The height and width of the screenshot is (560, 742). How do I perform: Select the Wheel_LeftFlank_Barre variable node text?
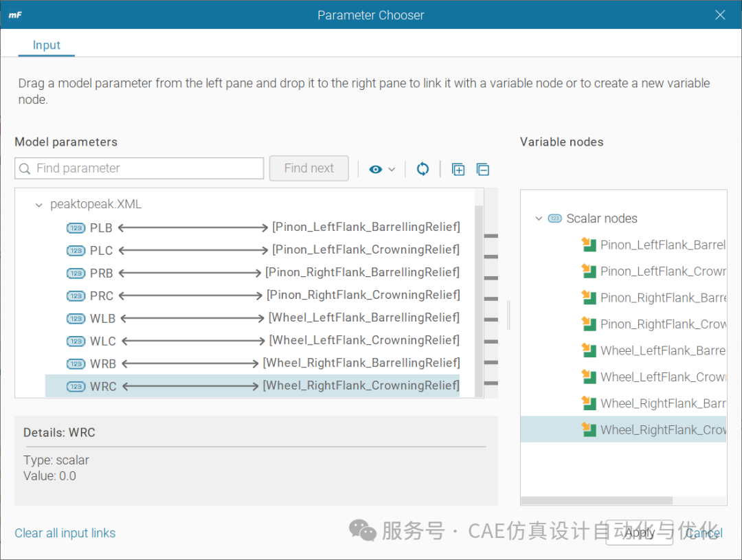(x=663, y=350)
